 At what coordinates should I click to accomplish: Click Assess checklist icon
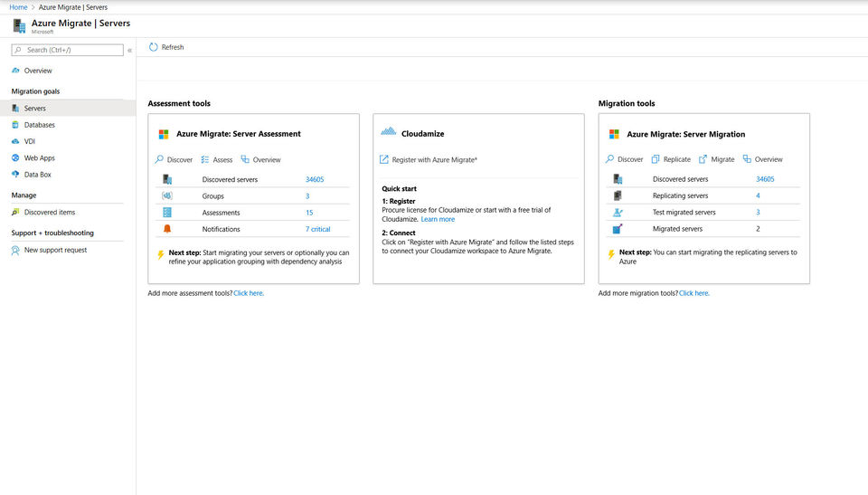[205, 159]
